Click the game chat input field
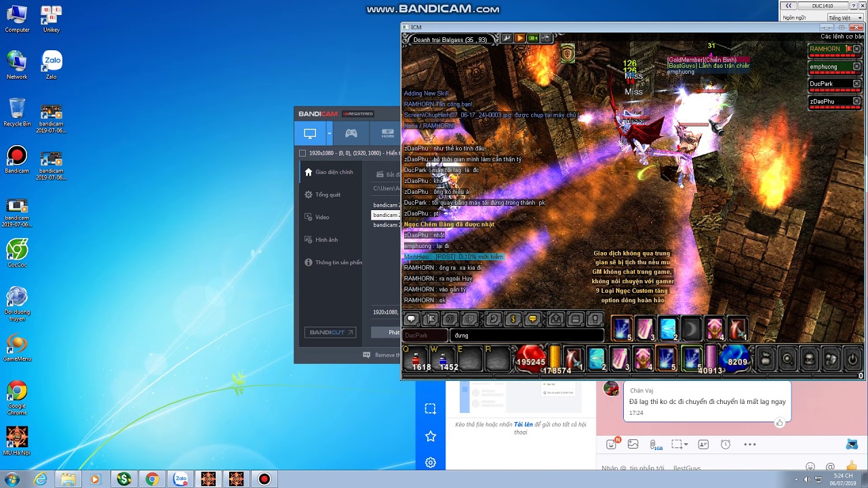Screen dimensions: 868x488 [x=527, y=335]
